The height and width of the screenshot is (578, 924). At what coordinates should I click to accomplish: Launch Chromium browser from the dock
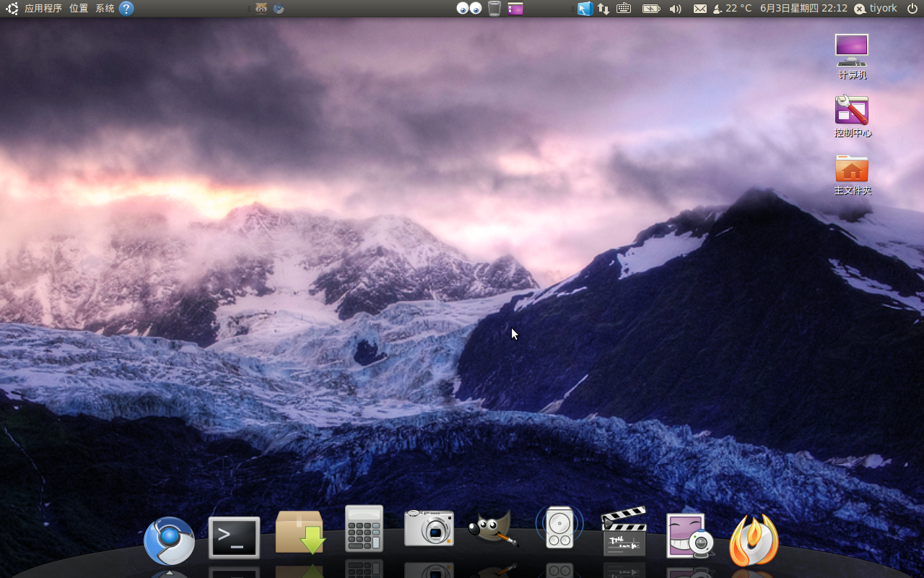[169, 540]
